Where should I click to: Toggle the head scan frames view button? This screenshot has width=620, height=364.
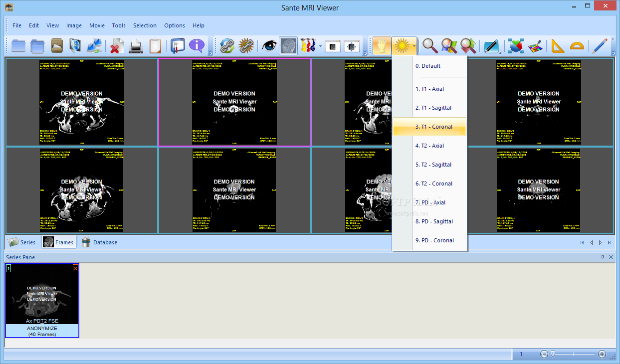click(288, 46)
